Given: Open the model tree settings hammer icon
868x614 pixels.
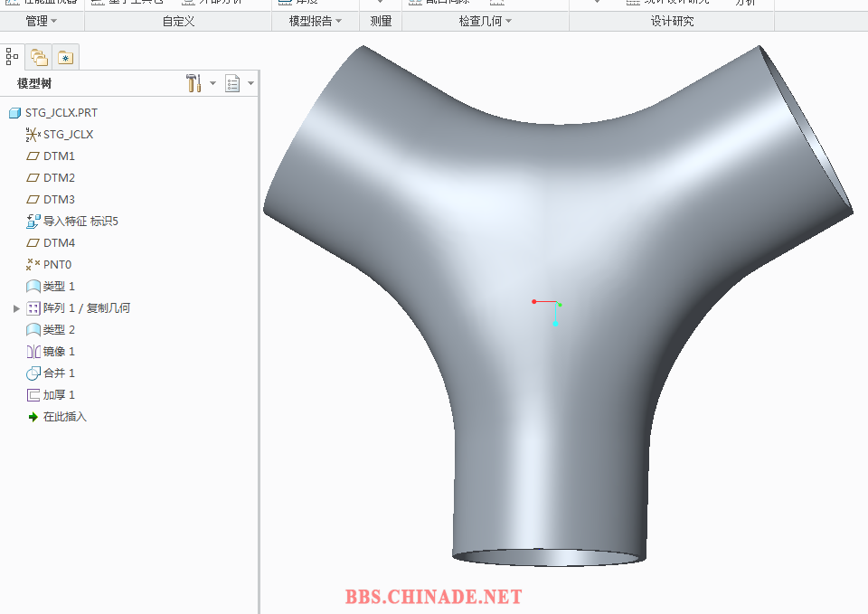Looking at the screenshot, I should [x=193, y=83].
